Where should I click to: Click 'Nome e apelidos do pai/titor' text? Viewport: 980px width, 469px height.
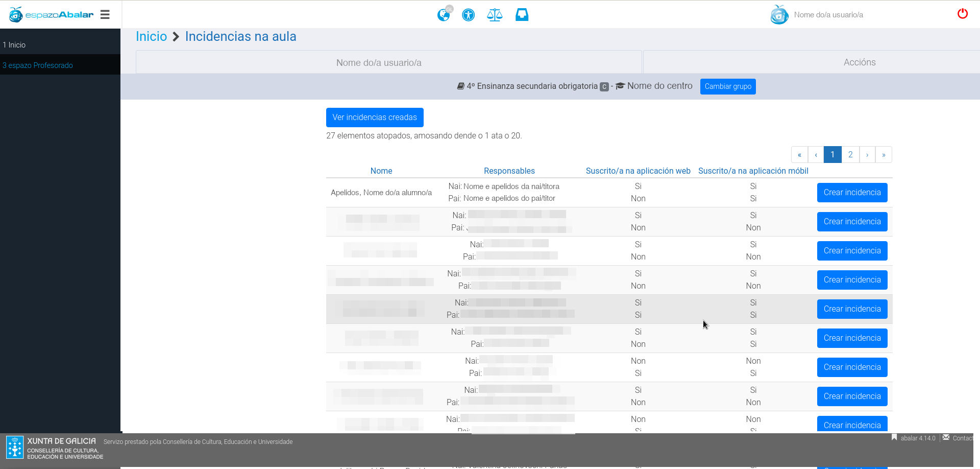[509, 198]
